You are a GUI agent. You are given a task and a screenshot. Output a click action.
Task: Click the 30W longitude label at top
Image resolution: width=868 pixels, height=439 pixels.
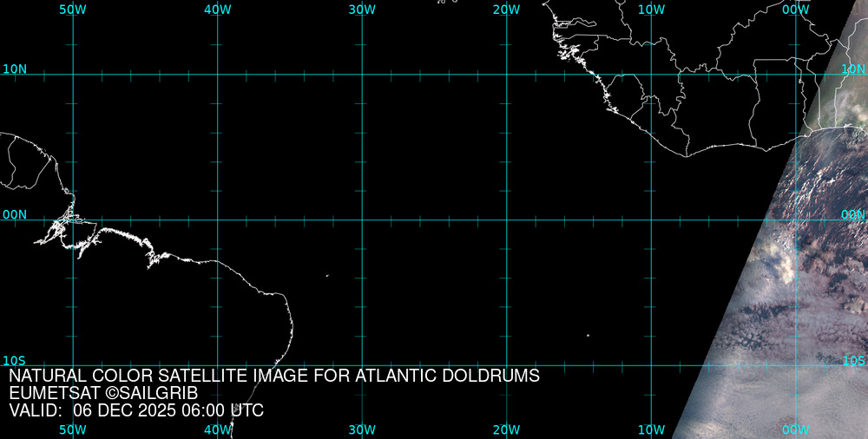click(362, 9)
